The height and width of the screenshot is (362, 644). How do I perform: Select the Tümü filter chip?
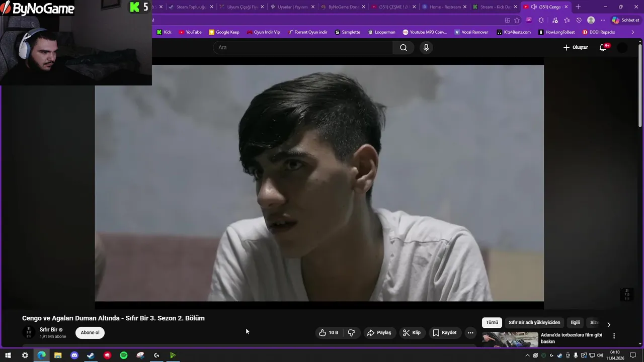click(492, 323)
